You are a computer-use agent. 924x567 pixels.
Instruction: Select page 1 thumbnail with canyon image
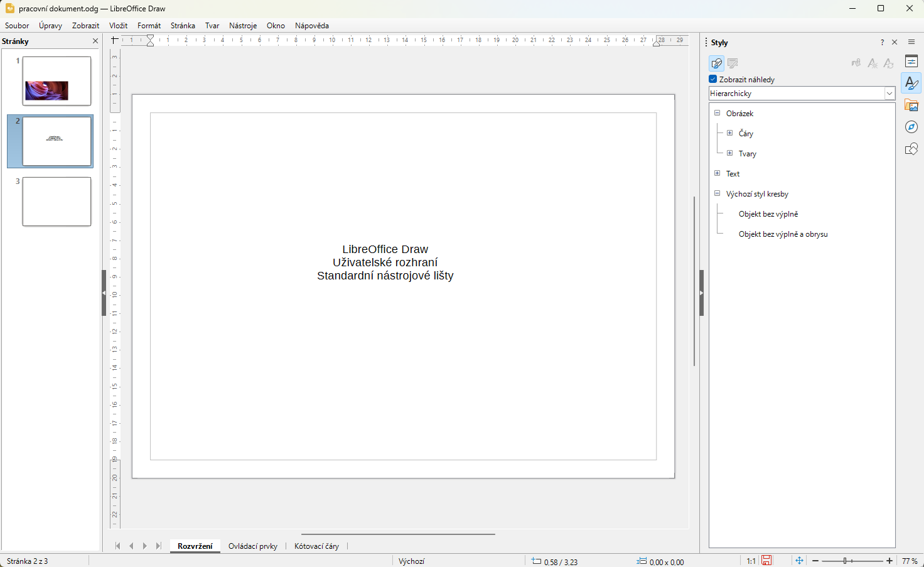(56, 81)
